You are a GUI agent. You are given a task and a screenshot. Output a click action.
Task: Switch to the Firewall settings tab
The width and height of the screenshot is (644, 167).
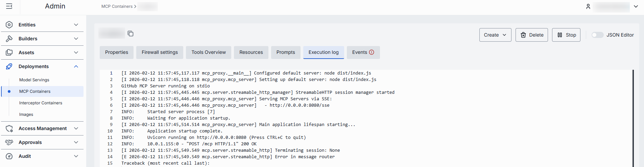(x=160, y=52)
